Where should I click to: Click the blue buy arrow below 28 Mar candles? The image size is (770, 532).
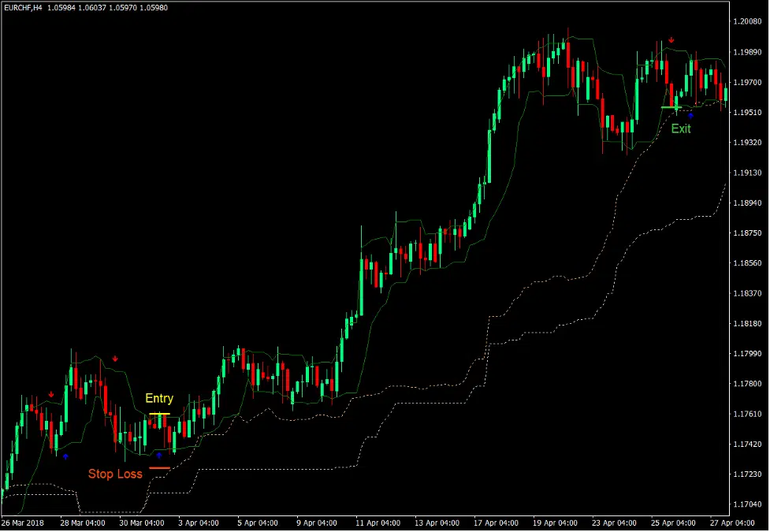coord(67,456)
